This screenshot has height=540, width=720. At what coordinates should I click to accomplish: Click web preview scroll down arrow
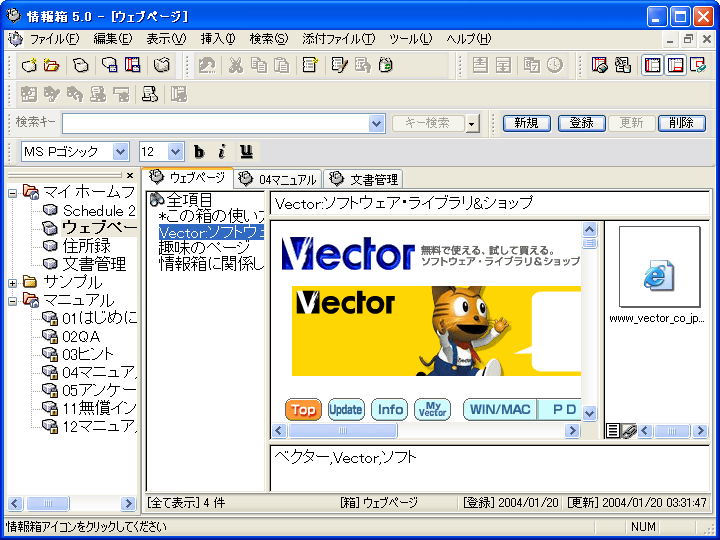click(590, 413)
